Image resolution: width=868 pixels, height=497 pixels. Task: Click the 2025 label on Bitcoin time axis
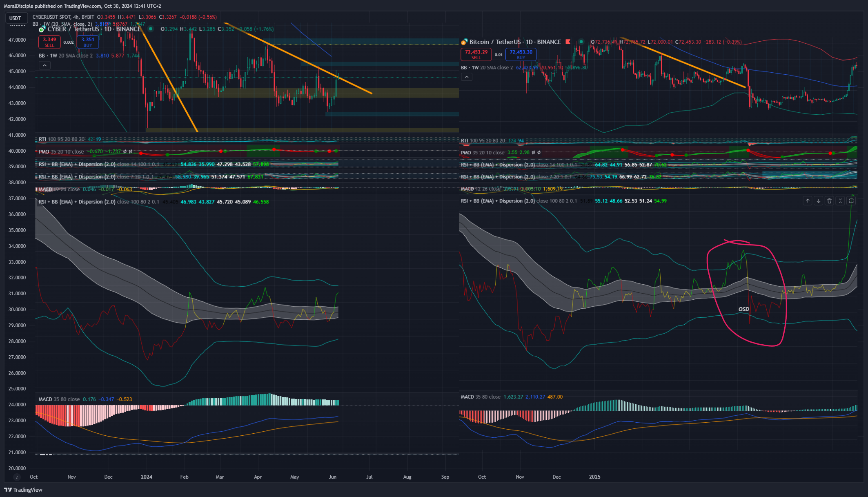coord(595,477)
